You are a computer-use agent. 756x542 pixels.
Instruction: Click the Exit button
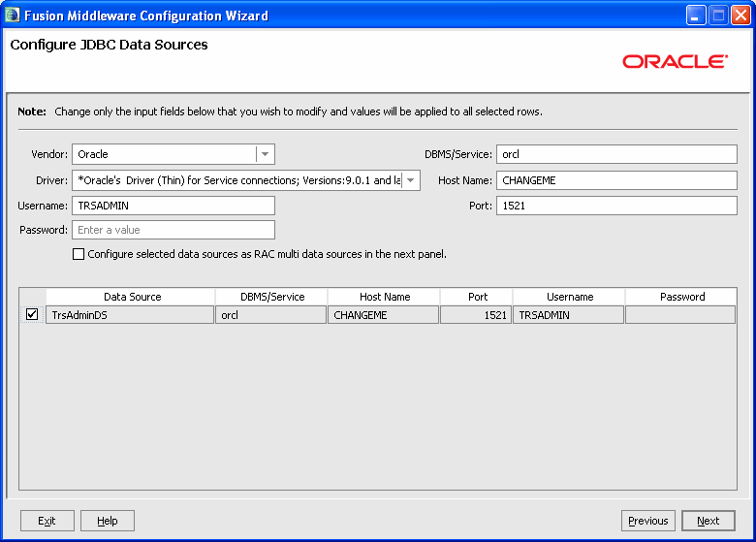point(47,521)
